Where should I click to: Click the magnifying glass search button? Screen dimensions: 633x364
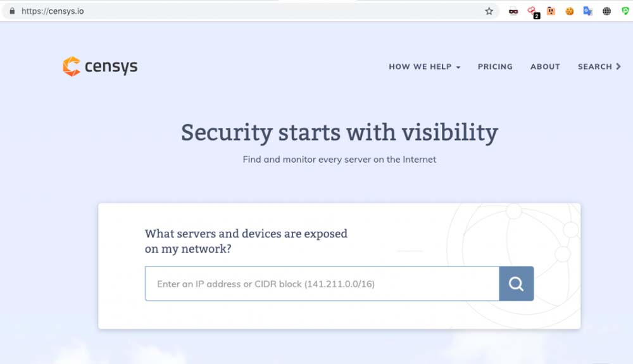(516, 284)
